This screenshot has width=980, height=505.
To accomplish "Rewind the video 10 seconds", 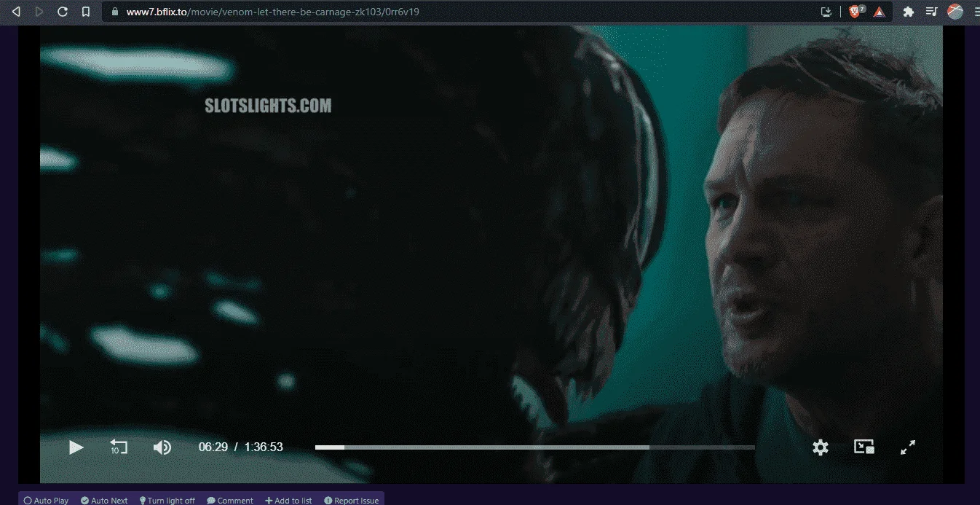I will pyautogui.click(x=118, y=447).
